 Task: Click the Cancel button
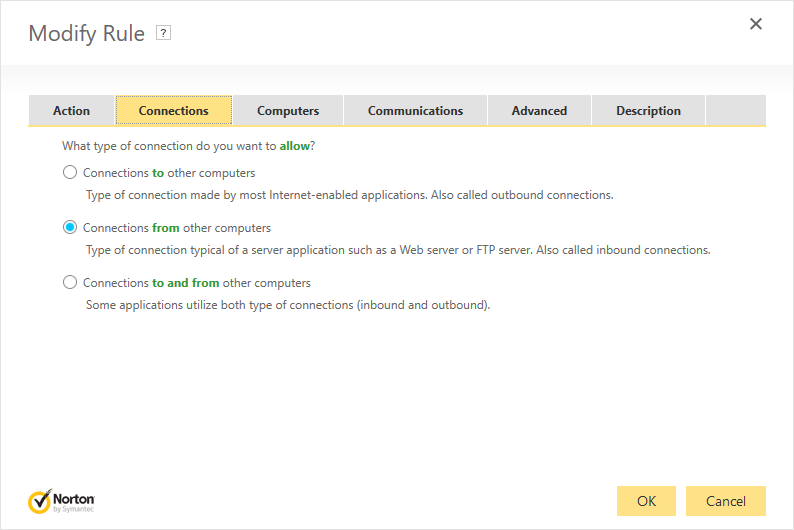(726, 500)
